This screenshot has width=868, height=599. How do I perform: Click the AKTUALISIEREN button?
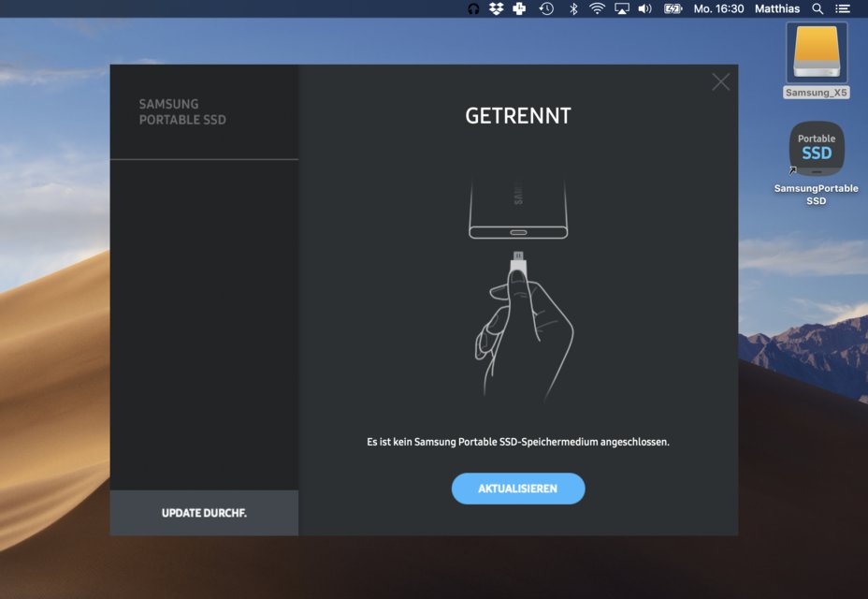coord(518,488)
